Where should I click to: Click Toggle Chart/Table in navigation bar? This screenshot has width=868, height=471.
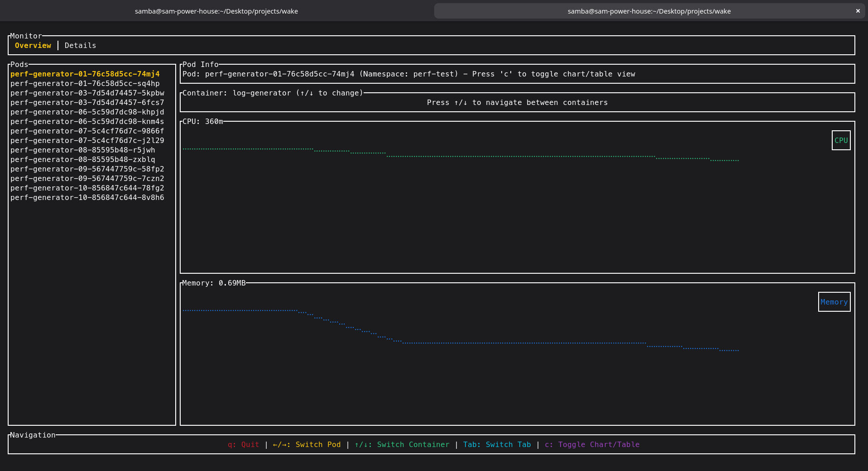point(591,444)
